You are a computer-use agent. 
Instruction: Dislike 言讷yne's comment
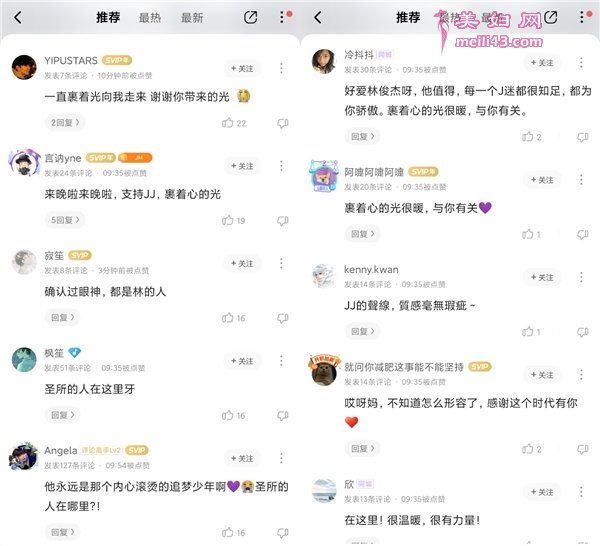pyautogui.click(x=283, y=220)
